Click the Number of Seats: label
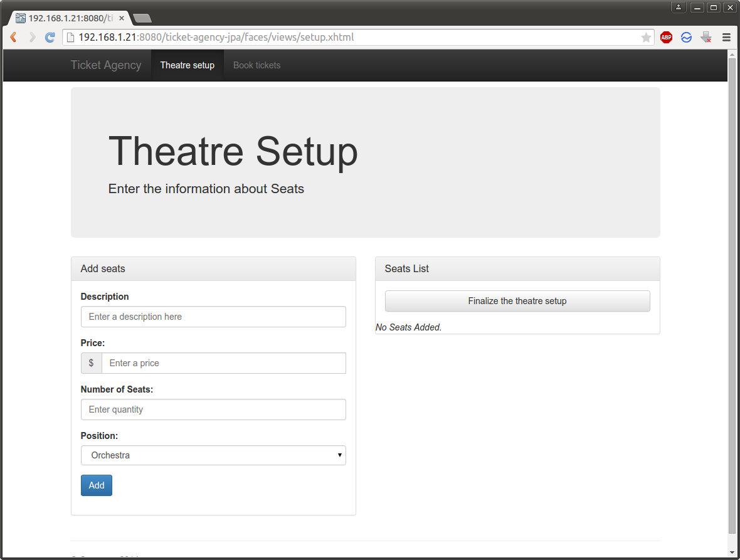The image size is (740, 560). pyautogui.click(x=117, y=389)
